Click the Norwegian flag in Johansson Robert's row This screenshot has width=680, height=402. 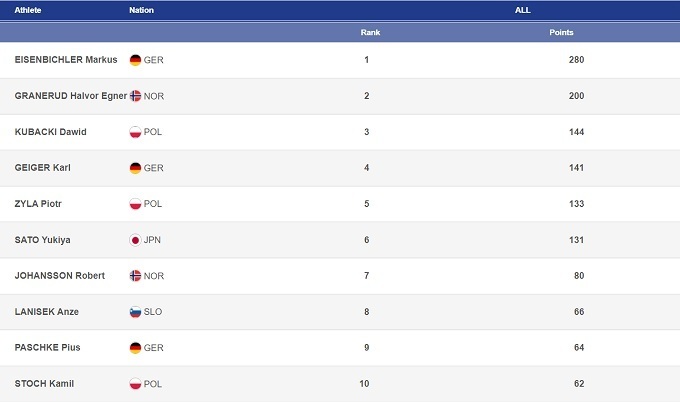pos(135,276)
